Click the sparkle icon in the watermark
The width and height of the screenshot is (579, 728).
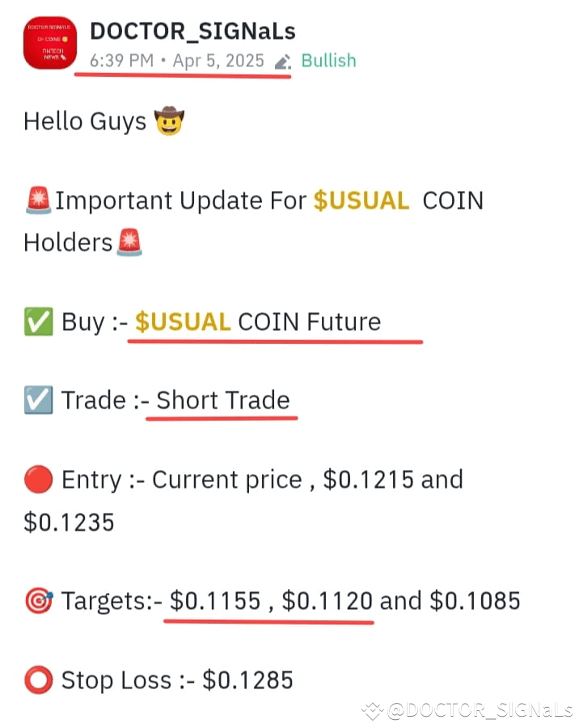pos(370,709)
